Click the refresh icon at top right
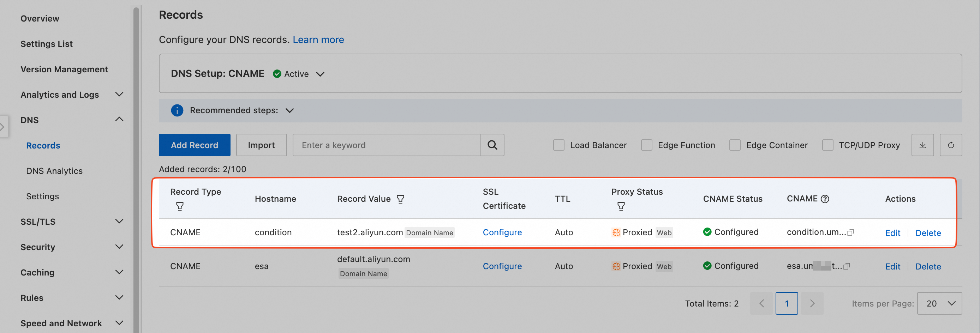 (x=951, y=145)
